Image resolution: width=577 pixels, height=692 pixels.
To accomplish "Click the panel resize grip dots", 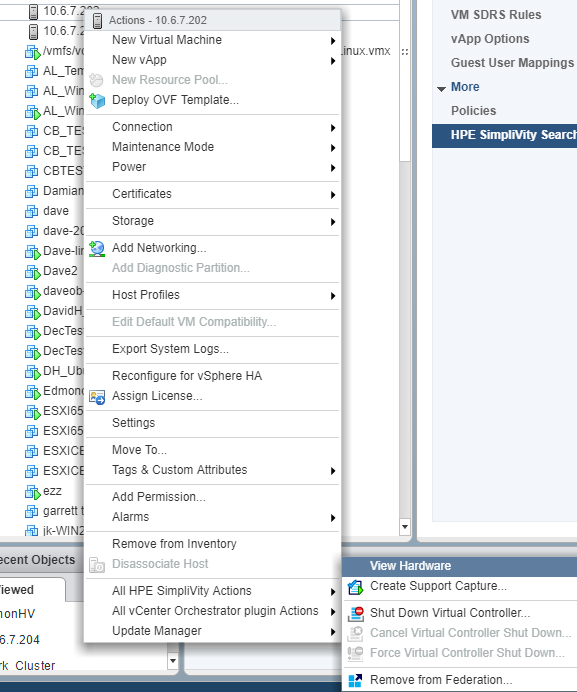I will coord(405,52).
